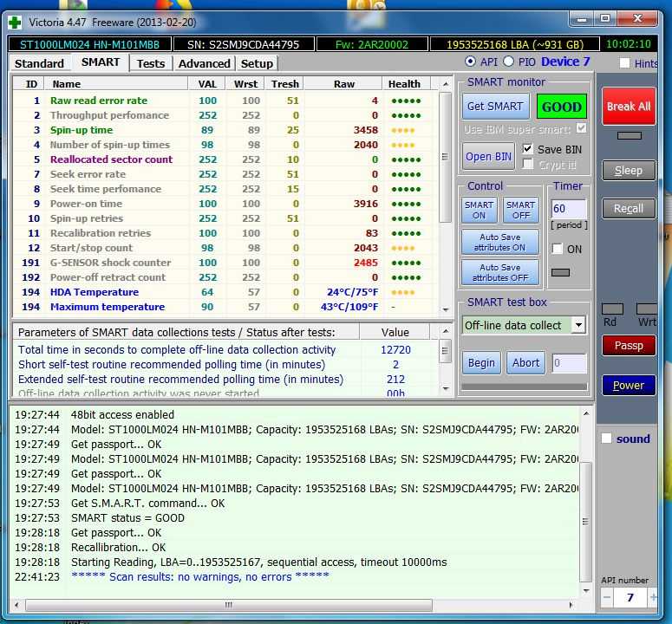Screen dimensions: 672x624
Task: Toggle the Save BIN checkbox
Action: [528, 149]
